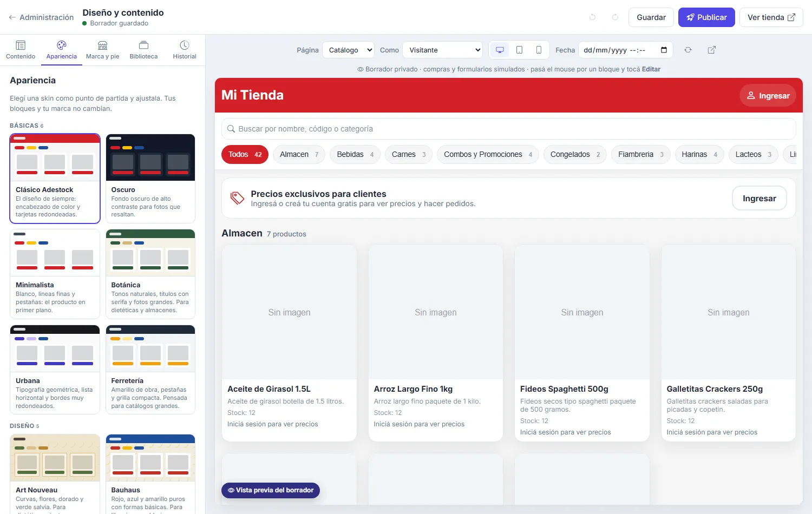Open the Contenido tab
The width and height of the screenshot is (812, 514).
coord(21,50)
